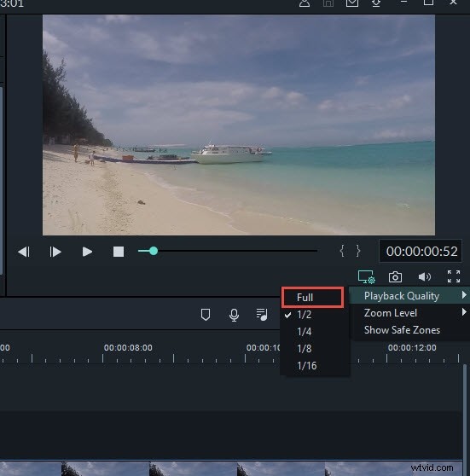Take a snapshot with camera icon

tap(395, 277)
